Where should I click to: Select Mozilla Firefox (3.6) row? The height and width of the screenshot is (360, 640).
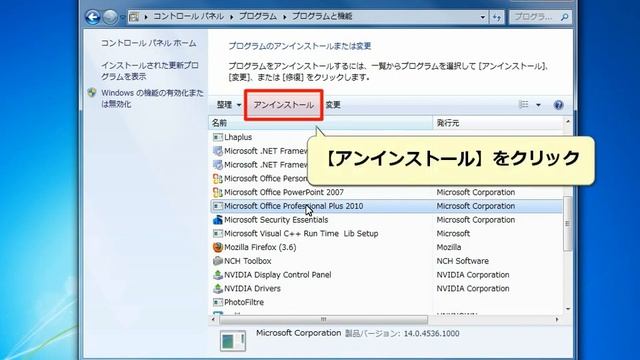[386, 247]
